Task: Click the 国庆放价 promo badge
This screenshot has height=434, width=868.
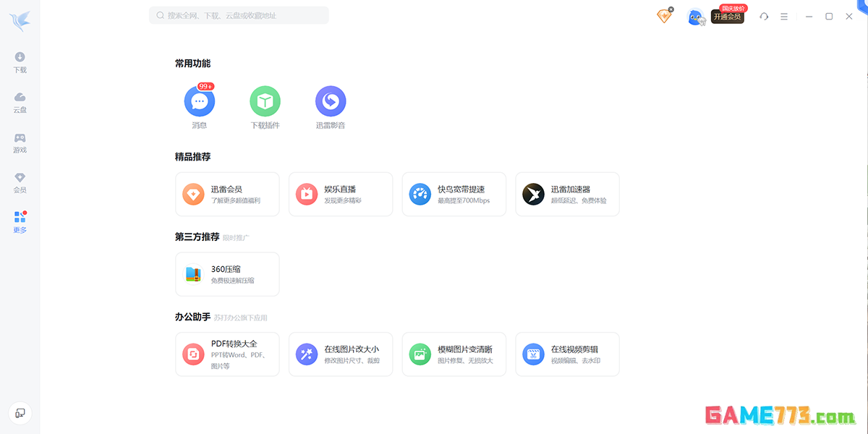Action: coord(733,8)
